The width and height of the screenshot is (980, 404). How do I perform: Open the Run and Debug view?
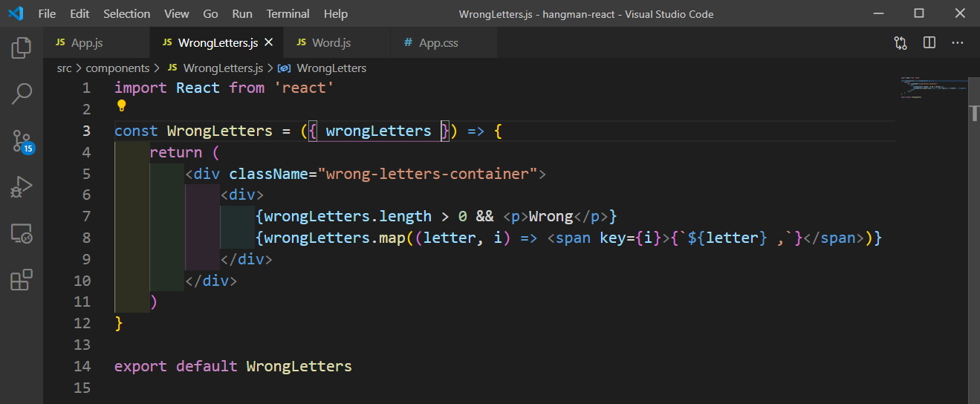pos(22,187)
